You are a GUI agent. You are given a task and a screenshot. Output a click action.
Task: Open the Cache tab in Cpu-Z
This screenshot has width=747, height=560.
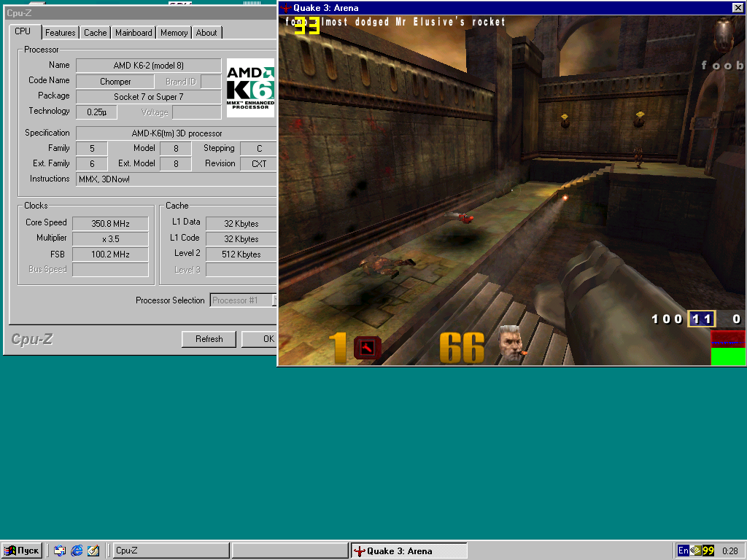click(96, 33)
